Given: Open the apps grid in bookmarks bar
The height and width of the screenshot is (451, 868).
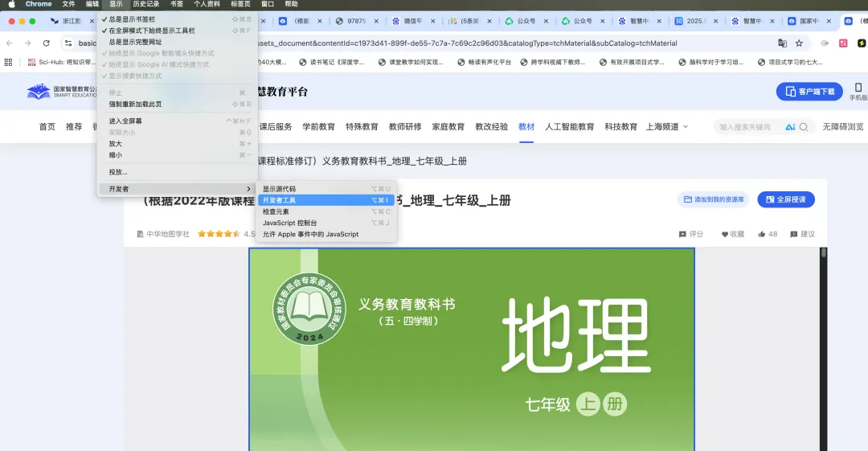Looking at the screenshot, I should click(x=8, y=63).
